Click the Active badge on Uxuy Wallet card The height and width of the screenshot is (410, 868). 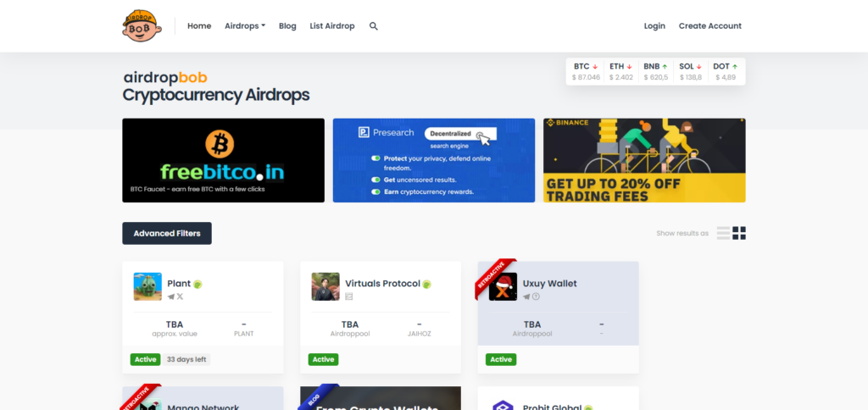[501, 360]
